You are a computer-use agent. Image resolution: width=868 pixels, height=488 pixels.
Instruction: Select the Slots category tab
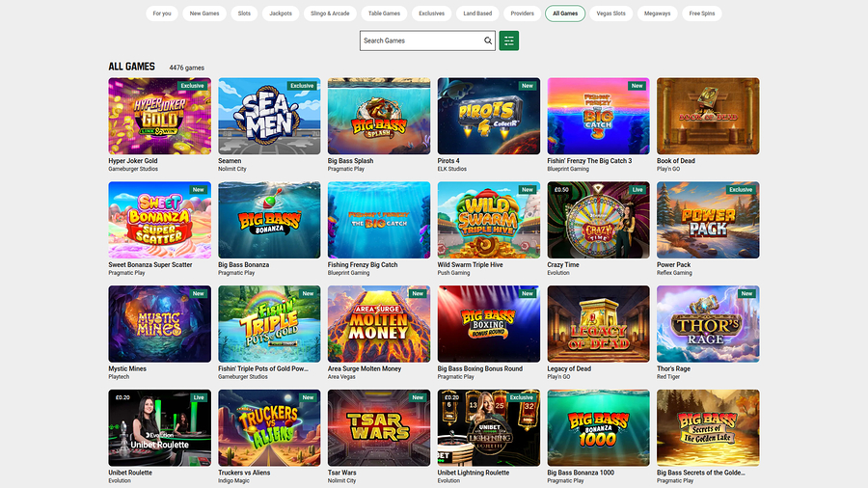coord(244,14)
